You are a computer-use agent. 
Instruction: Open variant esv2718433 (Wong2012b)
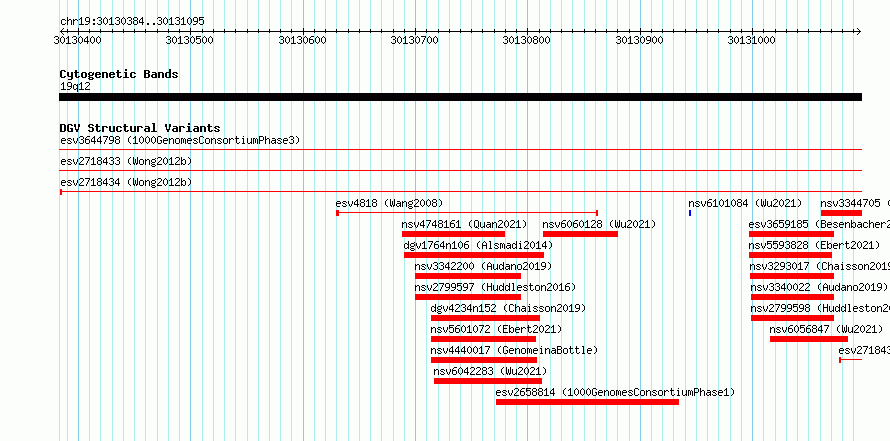click(126, 162)
